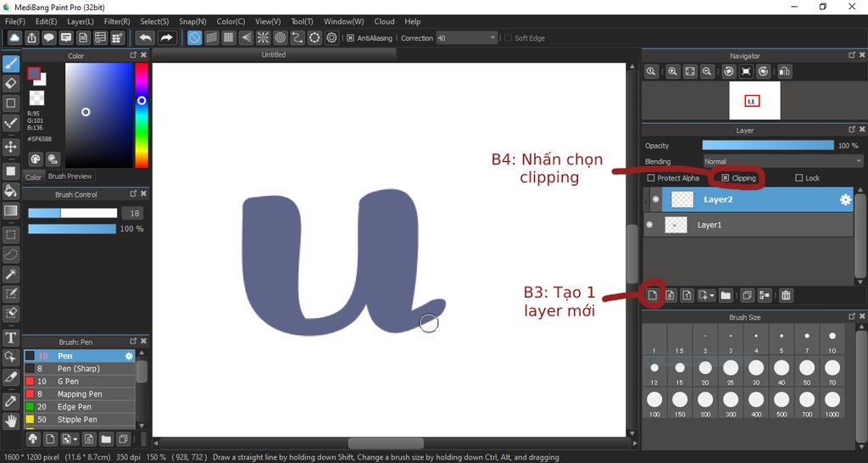
Task: Select Layer1 in the layer list
Action: click(x=748, y=225)
